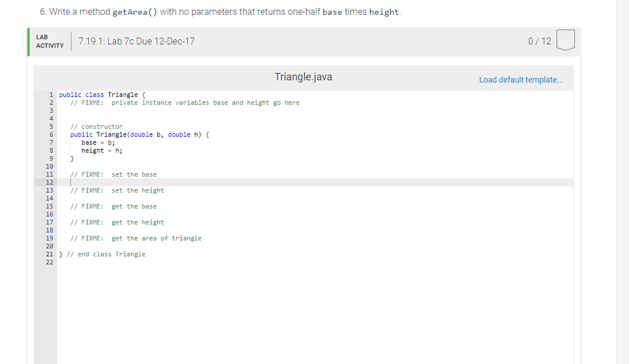
Task: Place cursor on line 1 'public class Triangle {'
Action: click(102, 95)
